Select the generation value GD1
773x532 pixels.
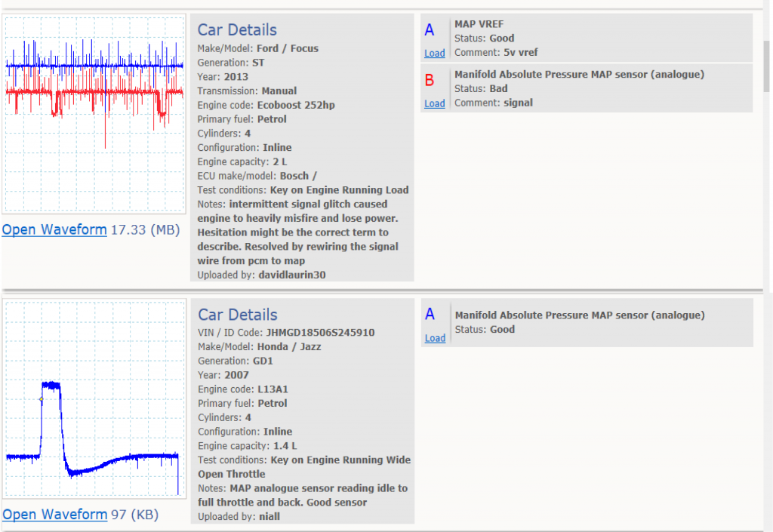pos(263,361)
